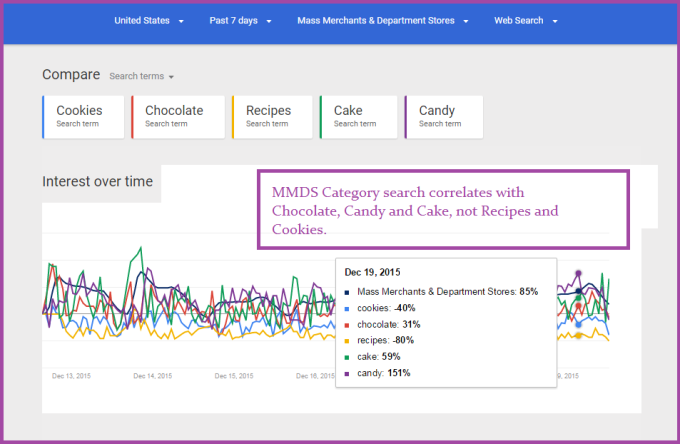Click the MMDS Category annotation text box

coord(443,209)
